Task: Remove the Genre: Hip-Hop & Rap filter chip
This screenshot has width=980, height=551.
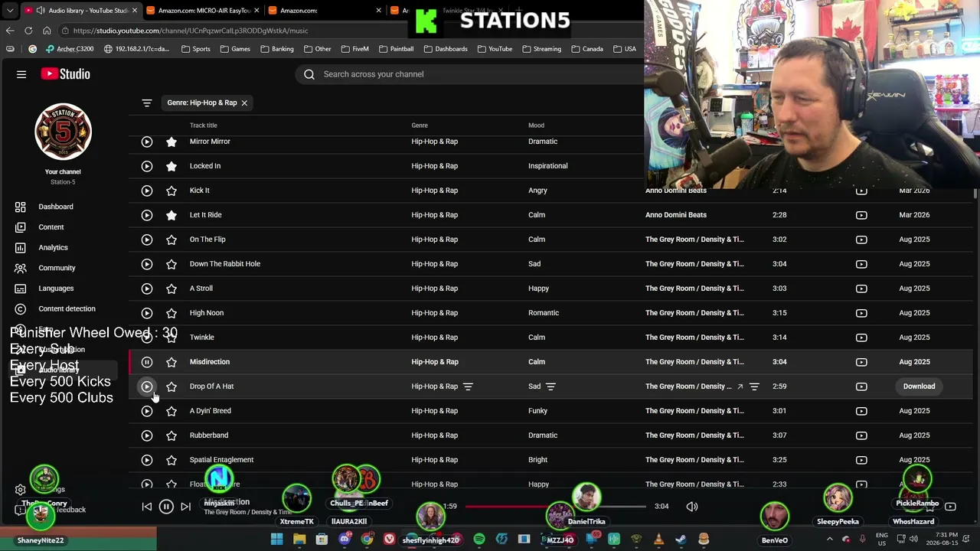Action: pos(244,103)
